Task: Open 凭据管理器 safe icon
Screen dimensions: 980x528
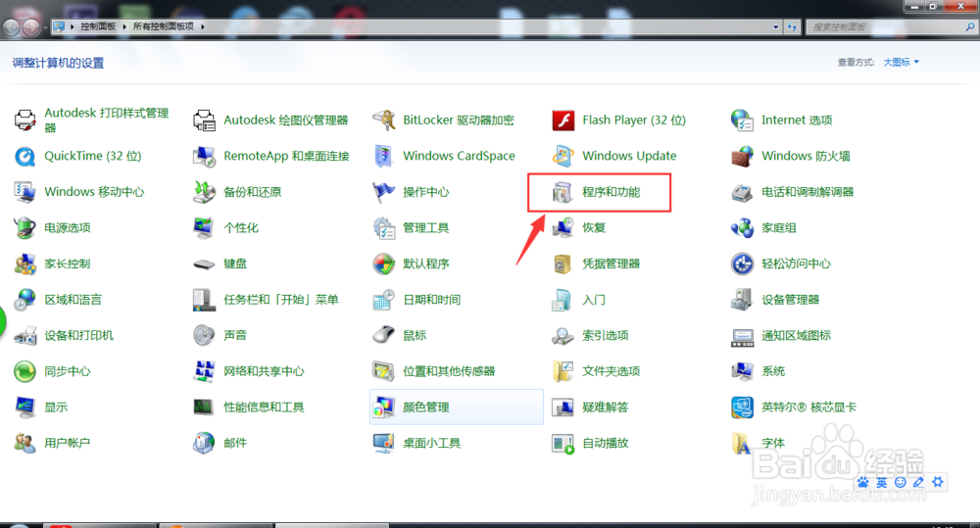Action: tap(563, 264)
